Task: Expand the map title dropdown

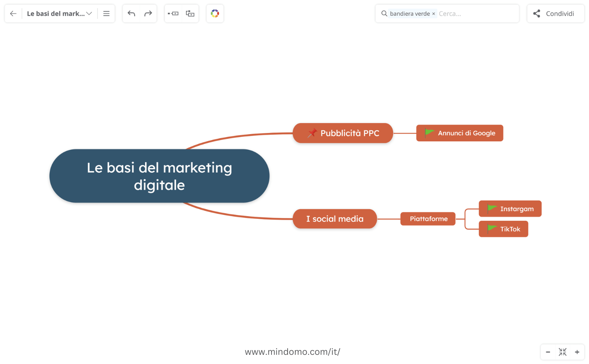Action: pyautogui.click(x=89, y=14)
